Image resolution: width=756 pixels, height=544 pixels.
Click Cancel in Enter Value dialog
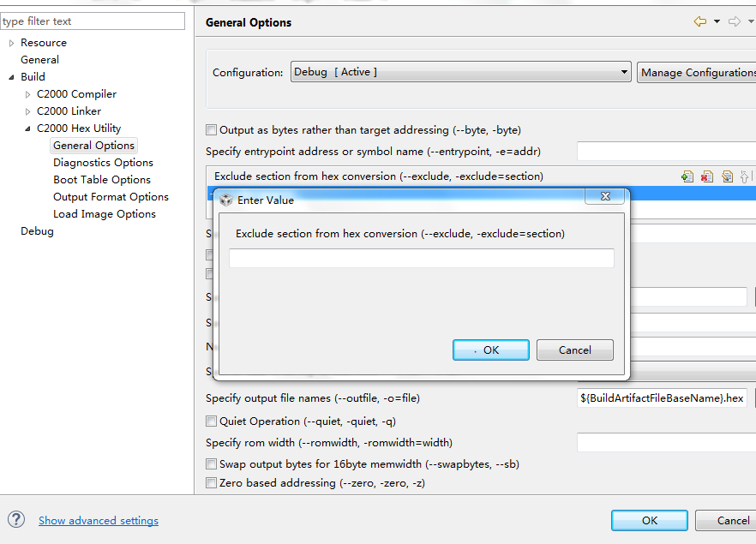pos(574,350)
